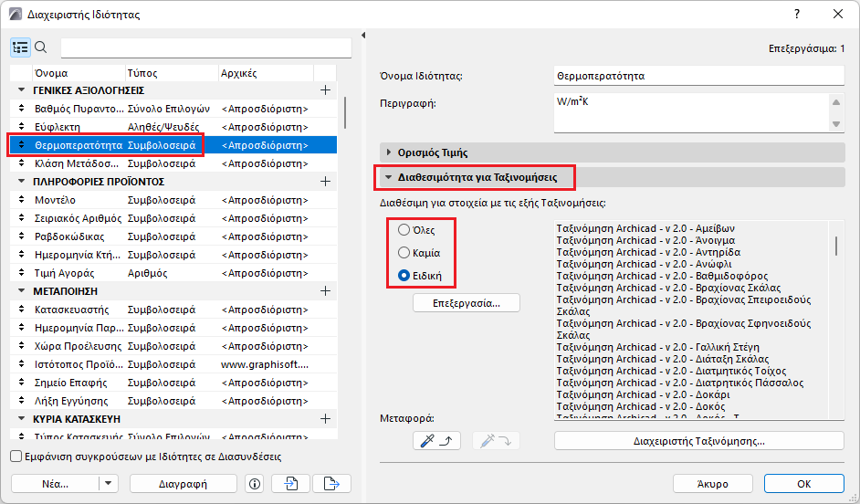The image size is (860, 504).
Task: Switch to tree list view icon
Action: coord(20,47)
